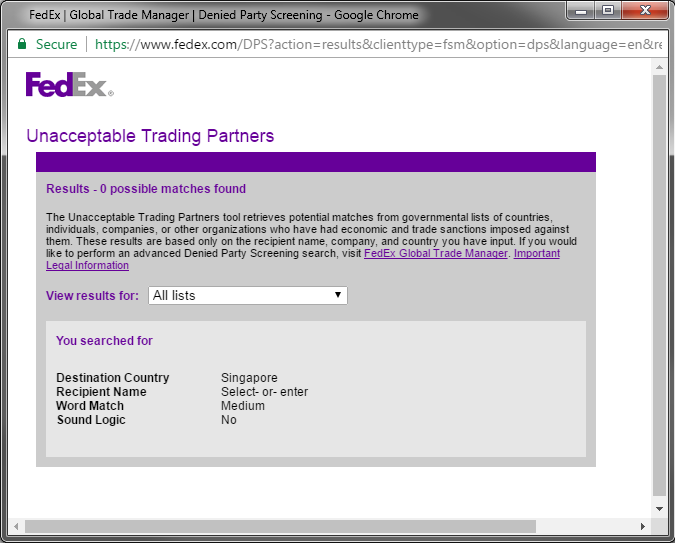Click the 'Select- or- enter' recipient value

tap(264, 392)
